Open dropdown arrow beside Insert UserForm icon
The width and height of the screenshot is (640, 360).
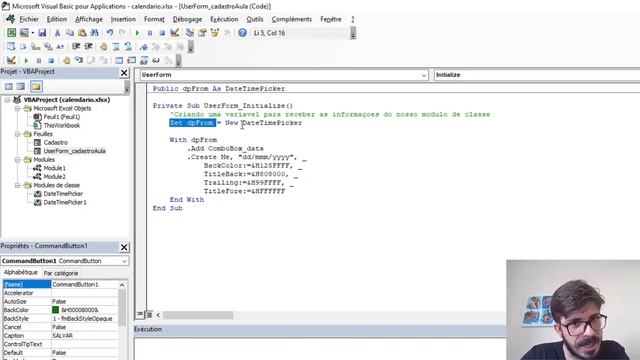point(33,33)
